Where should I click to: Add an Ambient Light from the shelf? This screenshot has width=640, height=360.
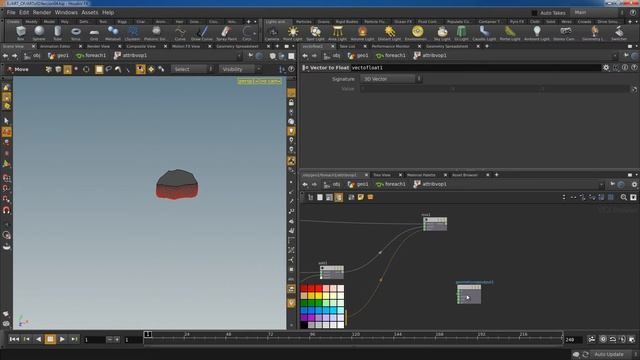537,33
